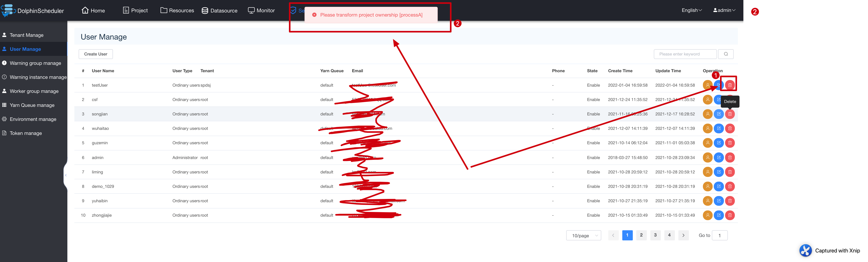Open the Datasource section
Image resolution: width=868 pixels, height=262 pixels.
tap(219, 11)
